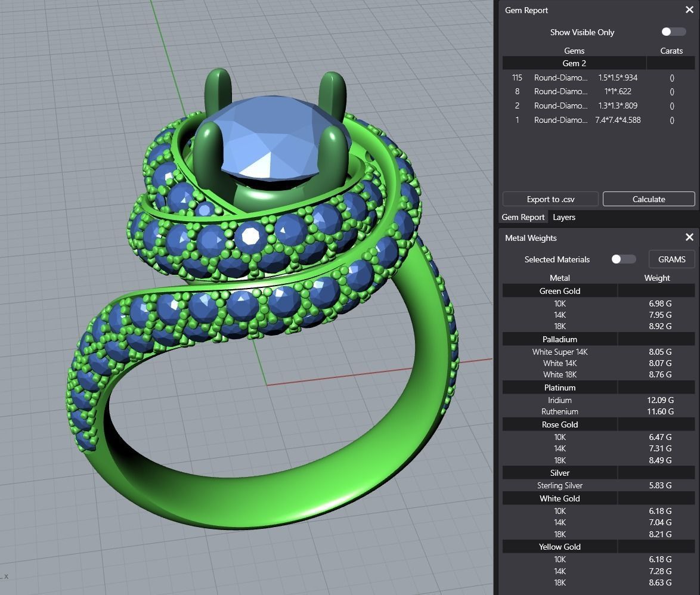Select Rose Gold 14K 7.31 G row

click(599, 448)
